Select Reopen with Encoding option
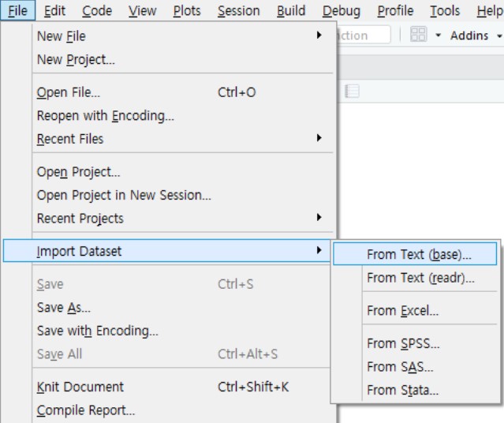The width and height of the screenshot is (504, 423). [106, 115]
